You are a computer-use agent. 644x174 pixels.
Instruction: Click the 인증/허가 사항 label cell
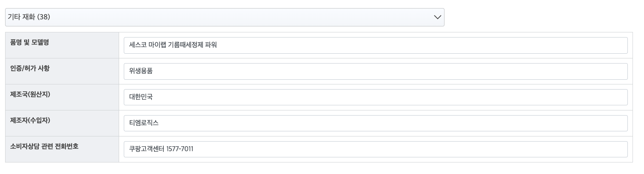(30, 68)
